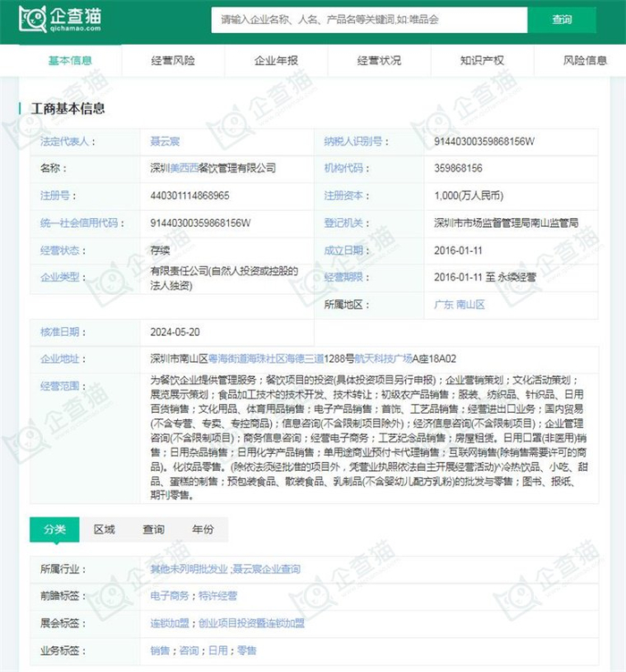Click the 连锁加盟 tag link
The width and height of the screenshot is (626, 672).
[x=169, y=623]
